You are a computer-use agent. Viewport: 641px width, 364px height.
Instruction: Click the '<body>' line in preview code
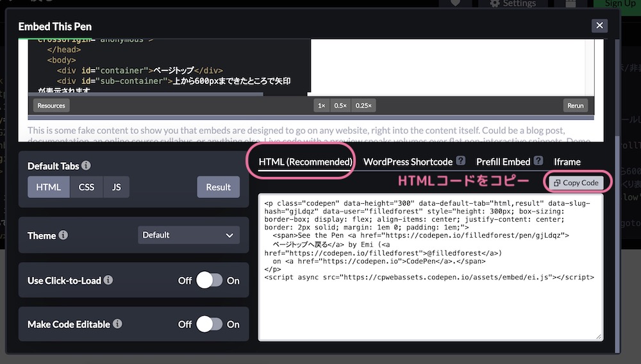(62, 60)
